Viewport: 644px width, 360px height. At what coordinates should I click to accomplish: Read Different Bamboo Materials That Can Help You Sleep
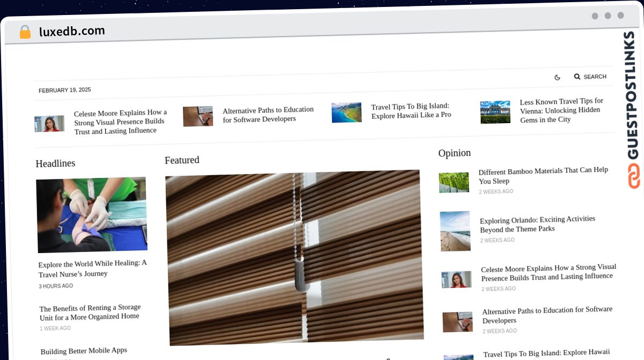click(x=543, y=175)
